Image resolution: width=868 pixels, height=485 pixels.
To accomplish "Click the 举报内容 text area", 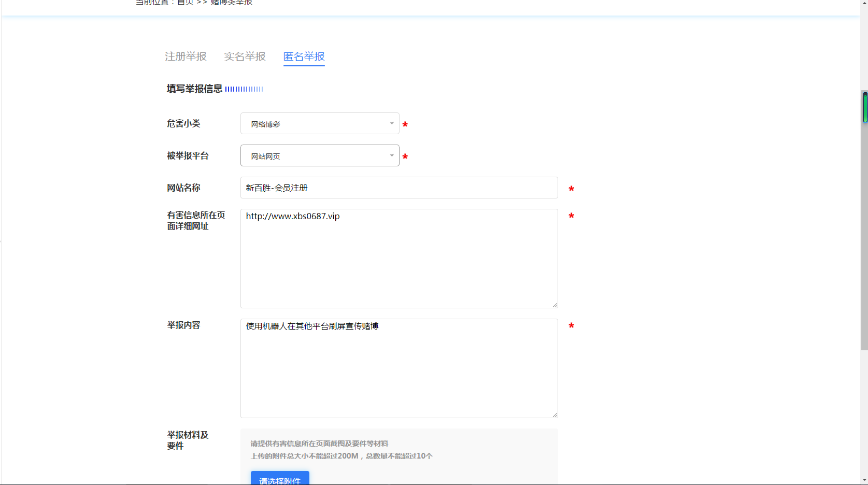I will [x=399, y=368].
